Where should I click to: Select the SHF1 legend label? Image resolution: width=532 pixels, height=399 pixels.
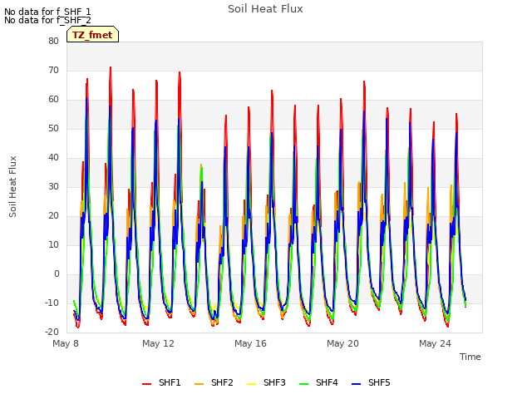[170, 382]
